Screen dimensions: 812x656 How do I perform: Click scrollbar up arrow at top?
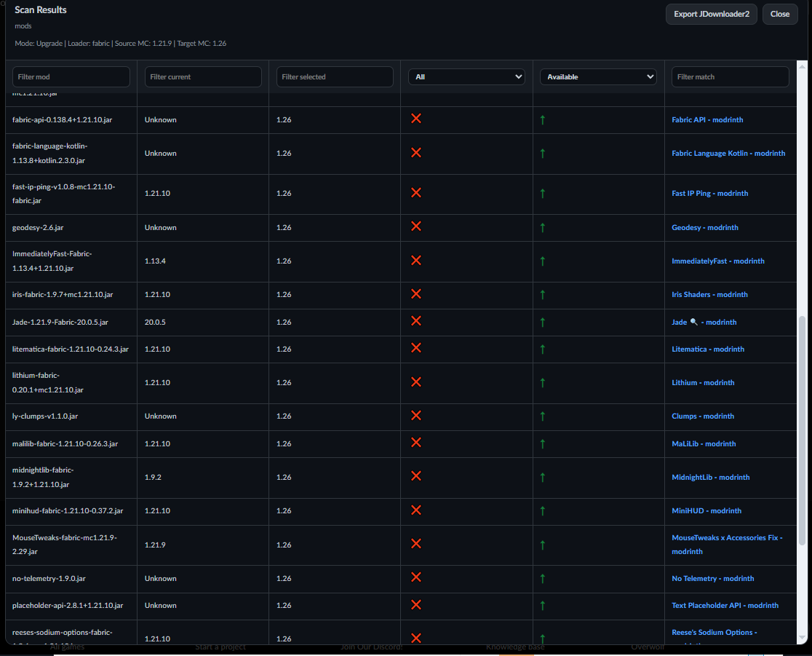click(802, 66)
